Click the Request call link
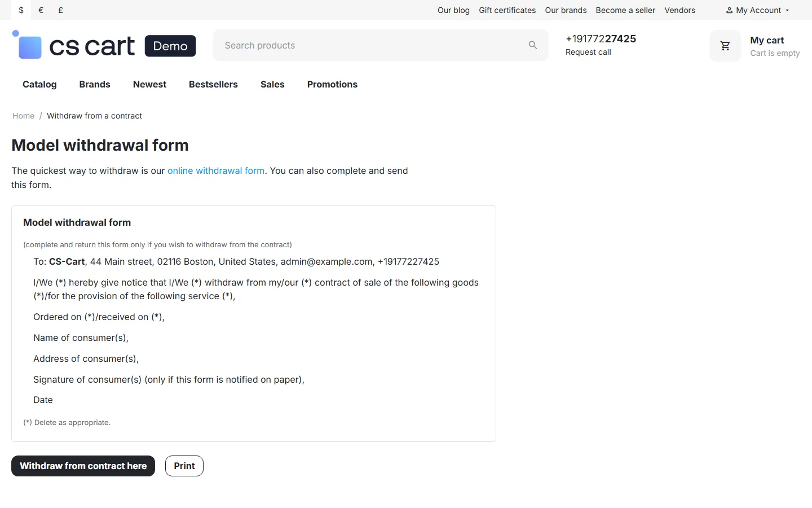This screenshot has height=508, width=812. pos(588,52)
